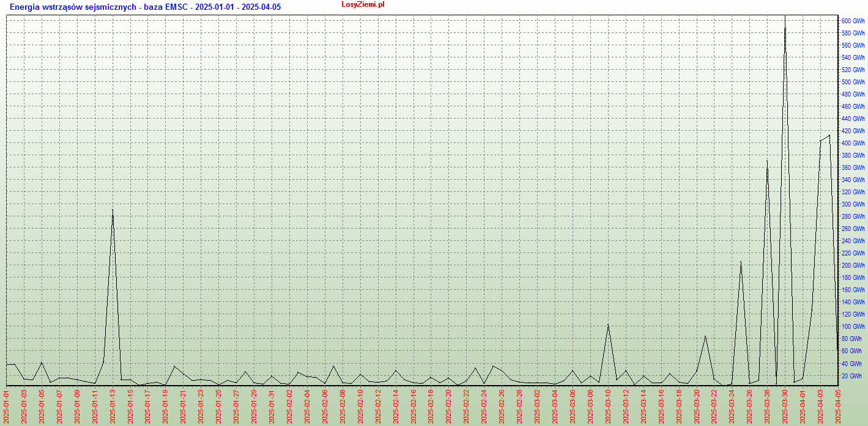Click the line peak at 2025-03-10
The image size is (868, 426).
pyautogui.click(x=608, y=325)
